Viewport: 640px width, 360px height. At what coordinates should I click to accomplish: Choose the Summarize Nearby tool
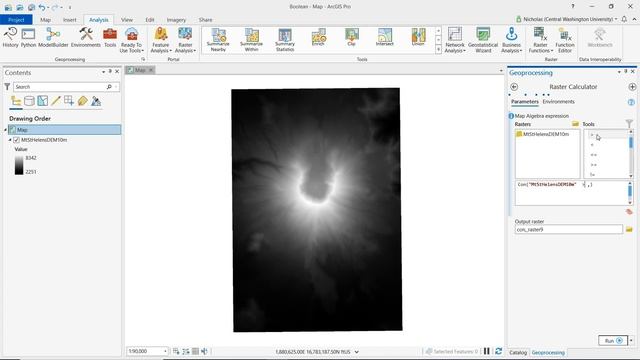point(218,40)
